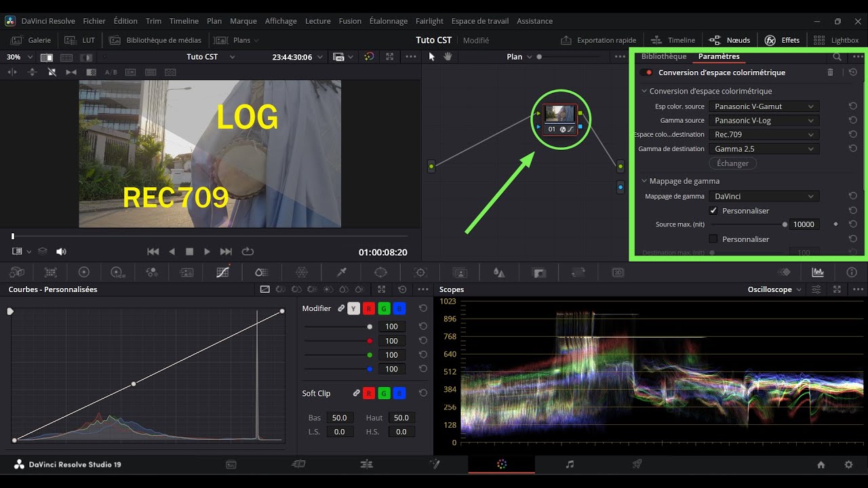The height and width of the screenshot is (488, 868).
Task: Open Bibliothèque de médias
Action: click(x=155, y=40)
